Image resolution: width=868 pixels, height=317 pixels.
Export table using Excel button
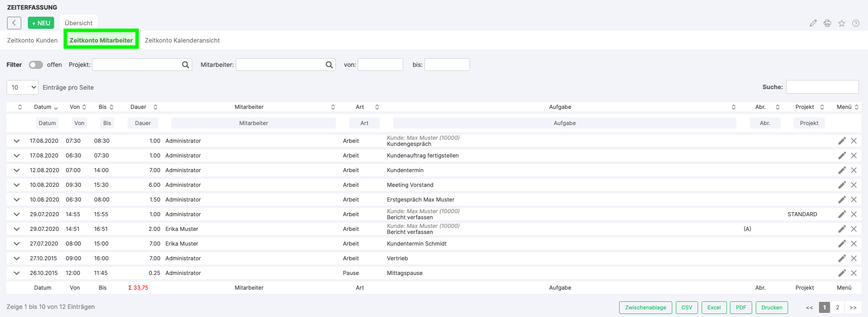click(x=714, y=307)
